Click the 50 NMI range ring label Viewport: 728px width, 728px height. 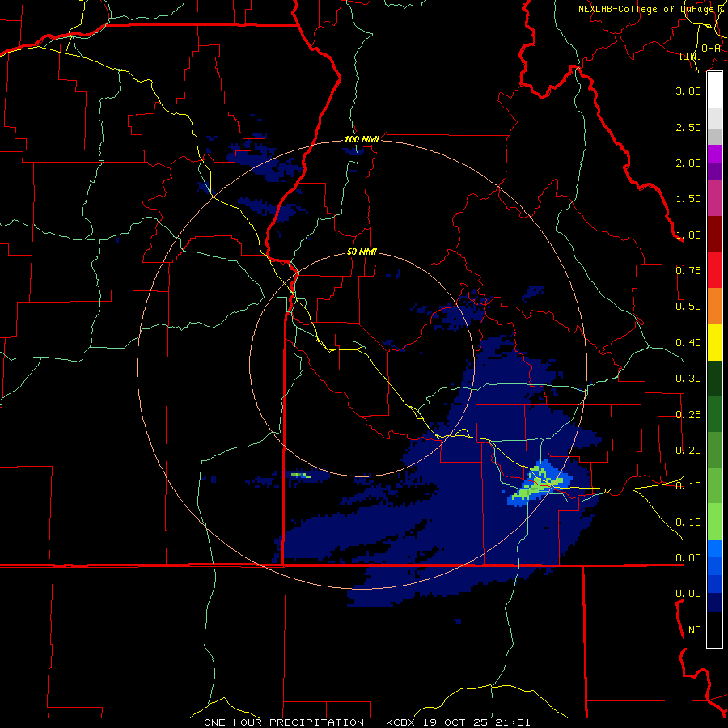[362, 252]
